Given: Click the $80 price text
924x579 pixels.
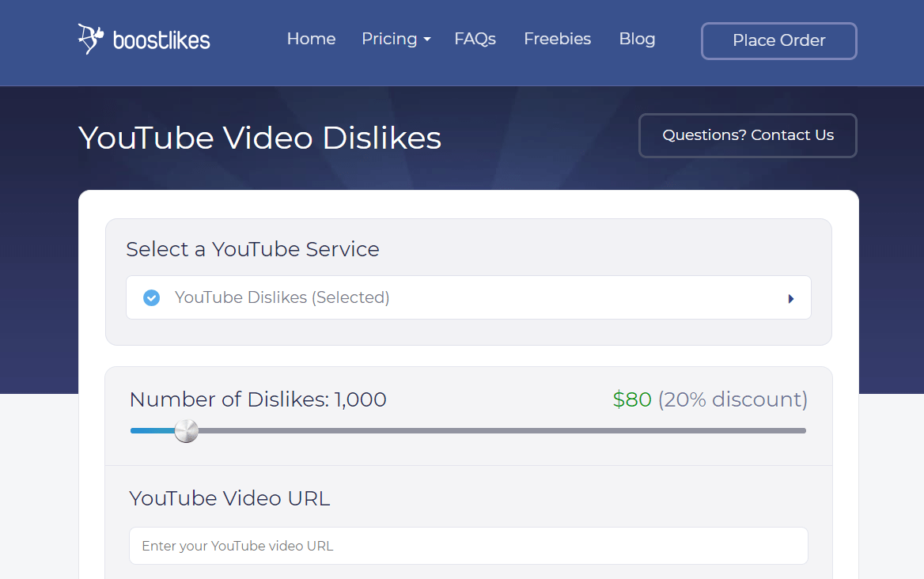Looking at the screenshot, I should click(632, 399).
